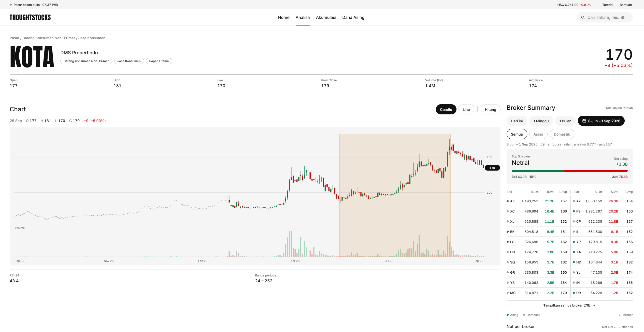Expand Tampilkan semua broker (78)
644x332 pixels.
(569, 306)
